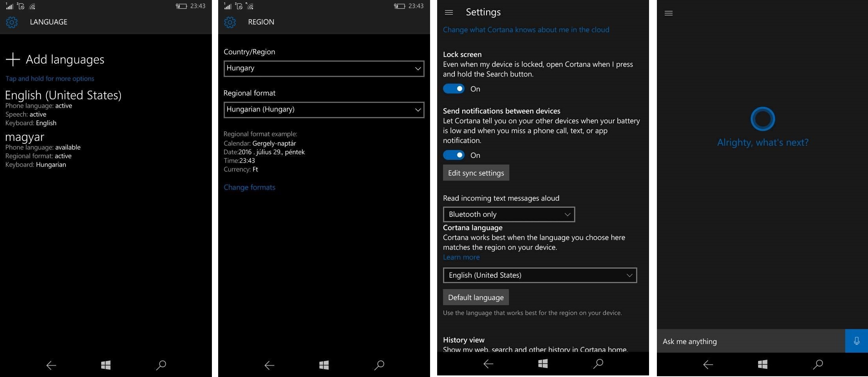Viewport: 868px width, 377px height.
Task: Tap the Alrighty, what's next? greeting text
Action: click(x=763, y=142)
